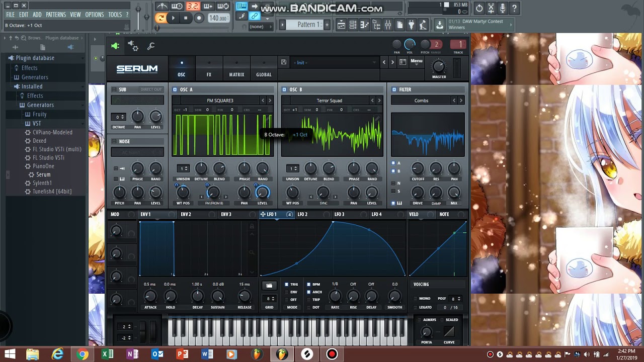
Task: Toggle OSC B enable switch
Action: point(284,89)
